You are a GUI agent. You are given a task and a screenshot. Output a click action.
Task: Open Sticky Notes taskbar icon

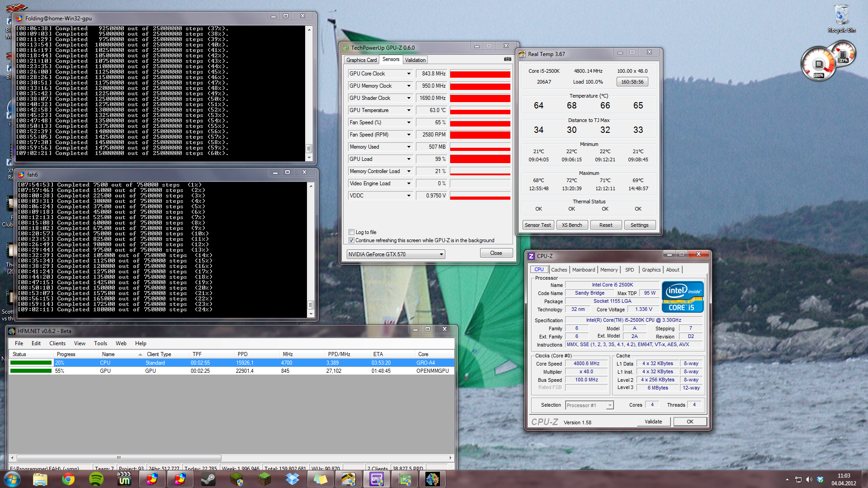321,479
